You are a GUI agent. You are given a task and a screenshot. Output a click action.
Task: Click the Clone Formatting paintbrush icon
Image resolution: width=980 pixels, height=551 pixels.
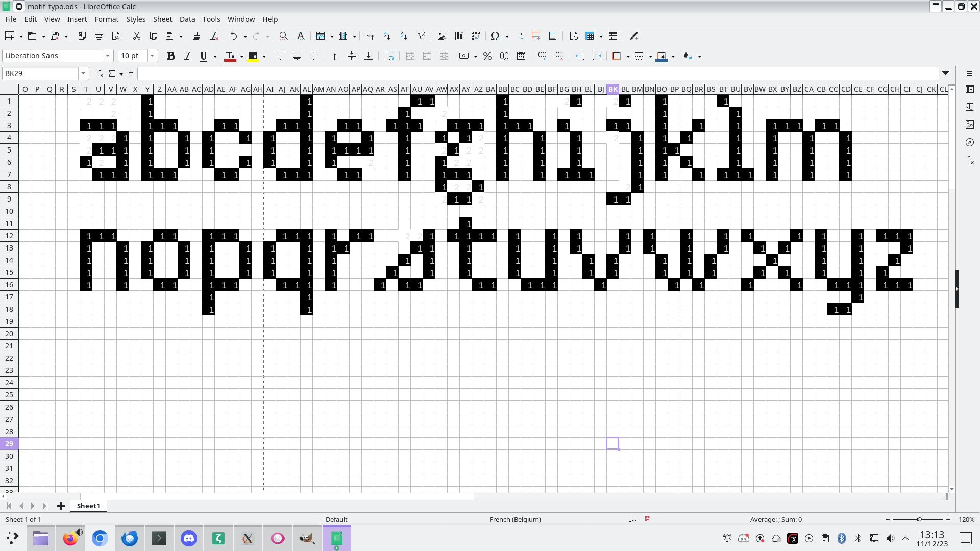pos(197,36)
